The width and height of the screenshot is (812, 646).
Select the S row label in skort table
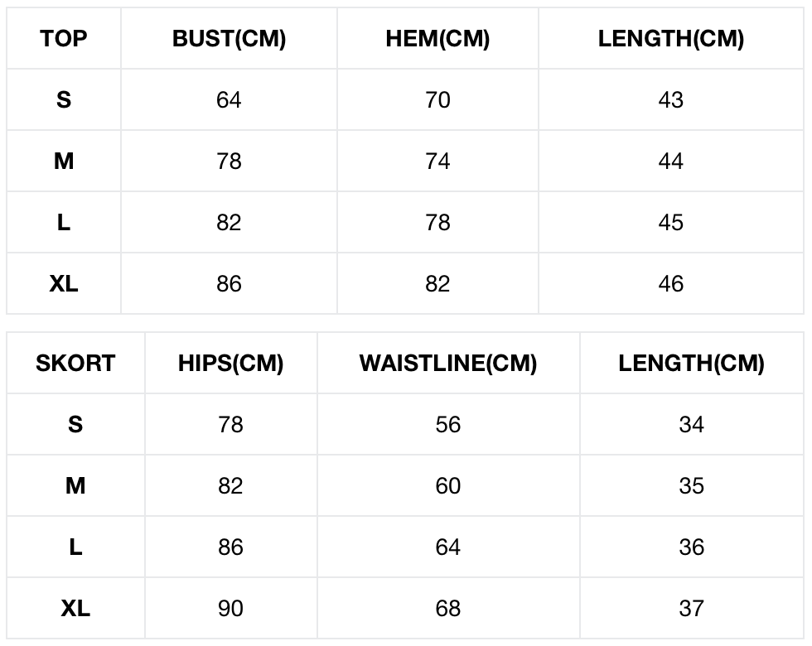click(x=75, y=425)
